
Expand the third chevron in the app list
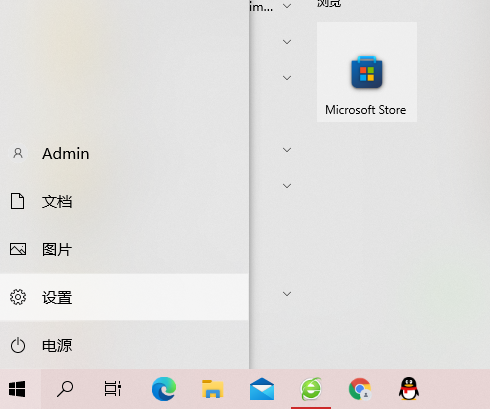coord(287,78)
